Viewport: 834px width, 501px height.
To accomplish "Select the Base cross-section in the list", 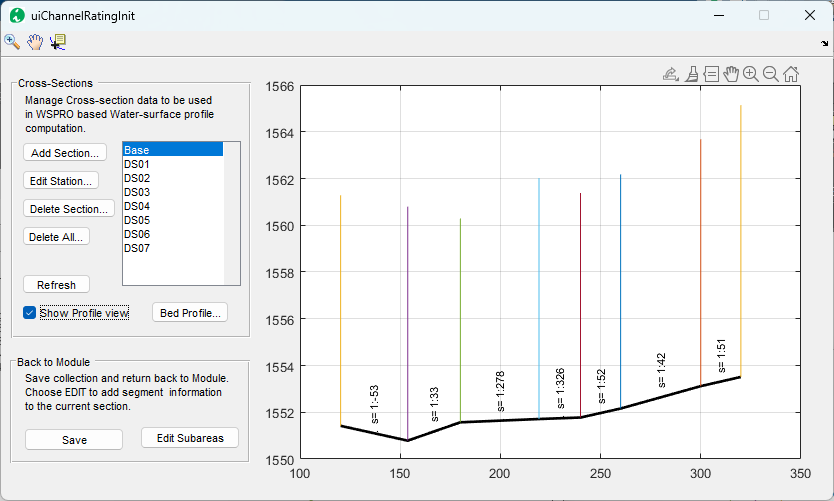I will point(172,150).
